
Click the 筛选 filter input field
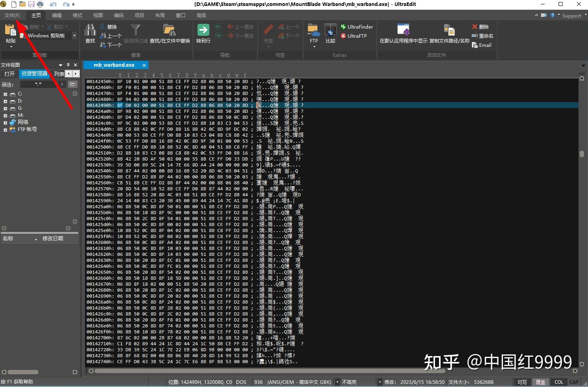tap(38, 84)
